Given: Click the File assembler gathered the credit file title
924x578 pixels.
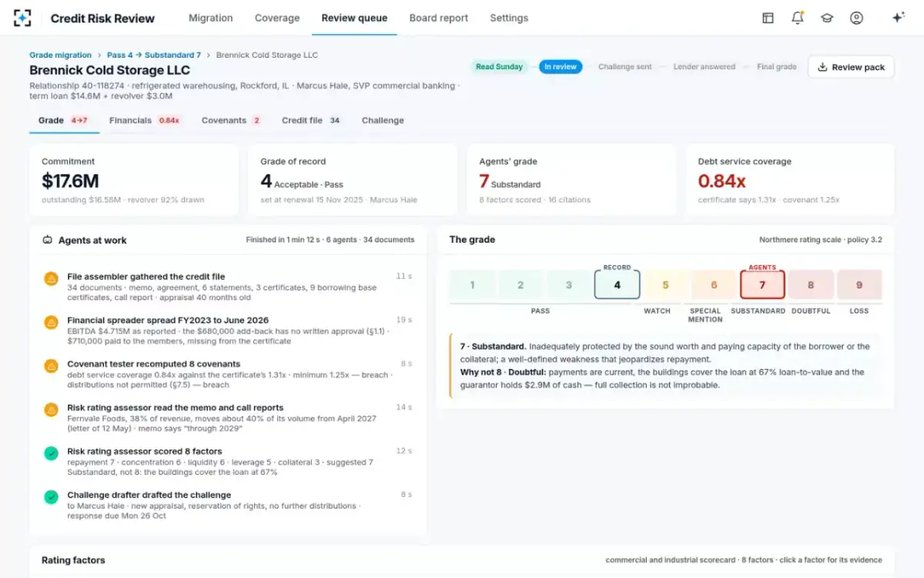Looking at the screenshot, I should tap(146, 277).
